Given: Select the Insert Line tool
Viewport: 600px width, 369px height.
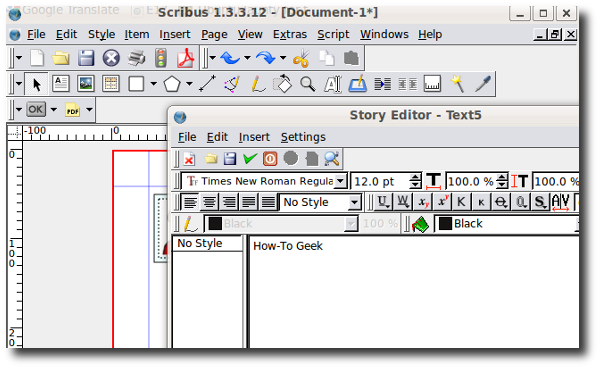Looking at the screenshot, I should click(x=207, y=83).
